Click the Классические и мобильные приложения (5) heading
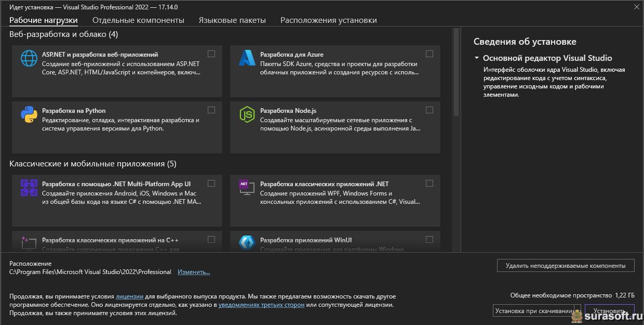This screenshot has height=325, width=644. (93, 164)
